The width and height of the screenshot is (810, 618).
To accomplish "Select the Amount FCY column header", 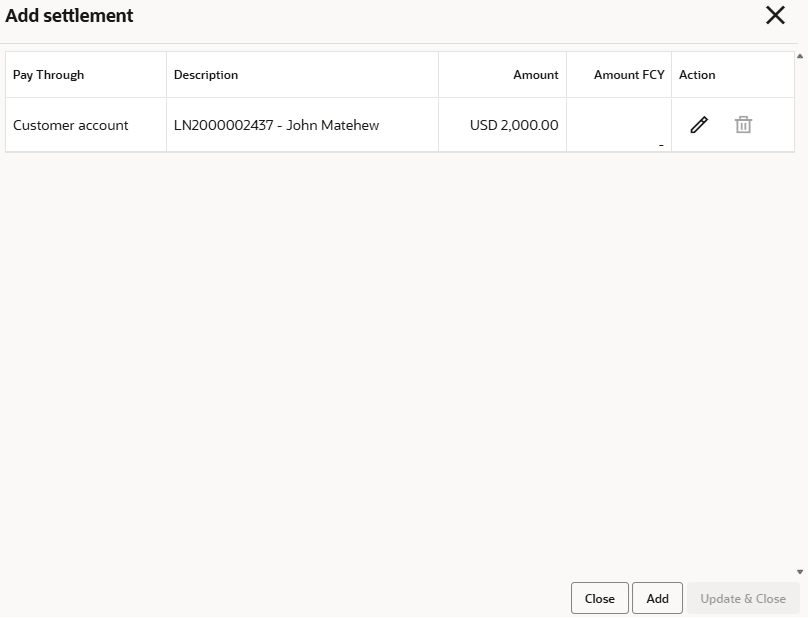I will coord(620,75).
